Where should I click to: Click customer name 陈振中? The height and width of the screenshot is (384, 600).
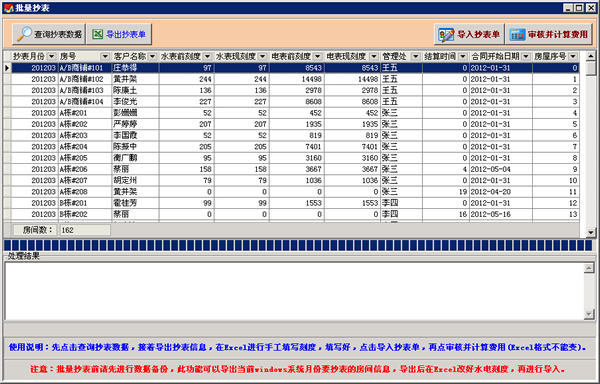pos(125,147)
